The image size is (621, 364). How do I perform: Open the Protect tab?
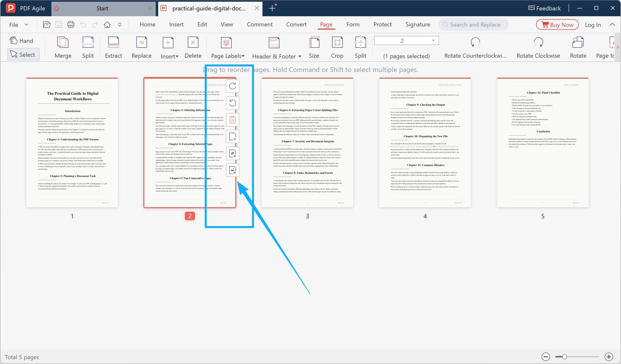[382, 24]
